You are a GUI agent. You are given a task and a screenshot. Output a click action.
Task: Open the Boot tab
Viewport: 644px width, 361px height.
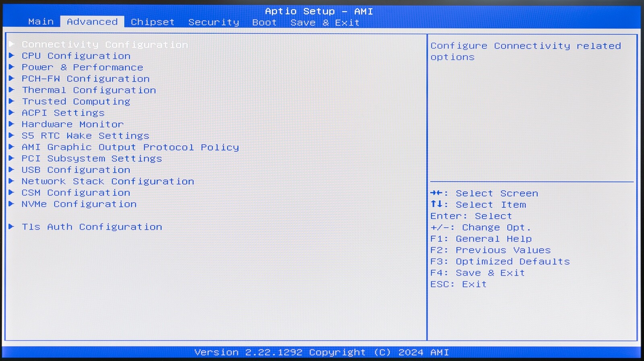click(264, 23)
